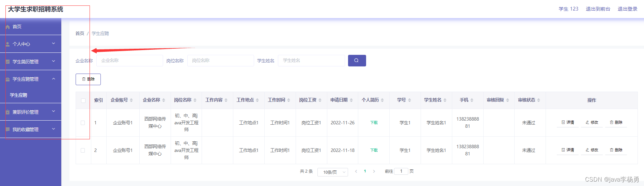The width and height of the screenshot is (644, 186).
Task: Click the 首页 breadcrumb link
Action: point(80,33)
